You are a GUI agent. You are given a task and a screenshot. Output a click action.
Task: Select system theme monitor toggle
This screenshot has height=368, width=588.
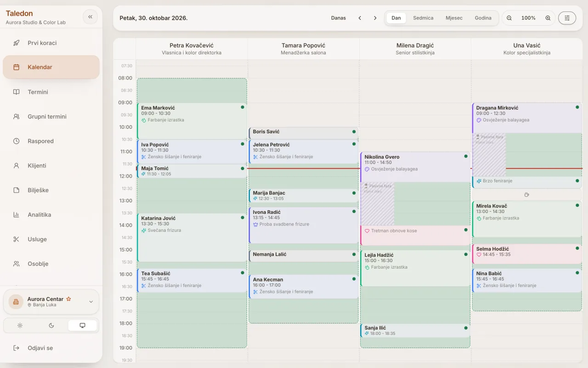coord(82,326)
